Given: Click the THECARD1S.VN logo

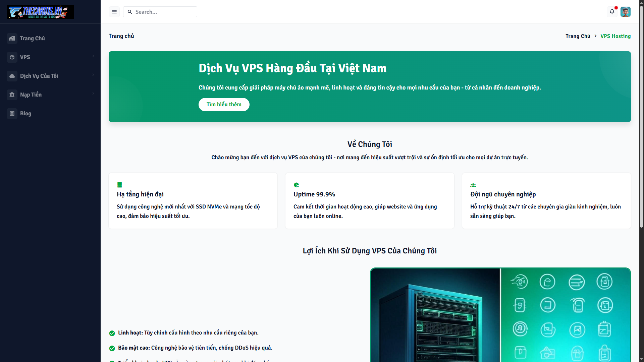Looking at the screenshot, I should point(40,12).
